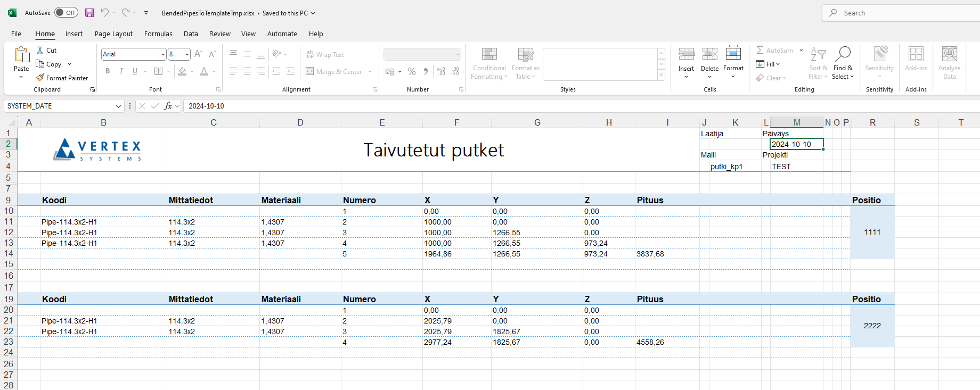Click the Paste clipboard icon
Image resolution: width=980 pixels, height=390 pixels.
pos(21,55)
